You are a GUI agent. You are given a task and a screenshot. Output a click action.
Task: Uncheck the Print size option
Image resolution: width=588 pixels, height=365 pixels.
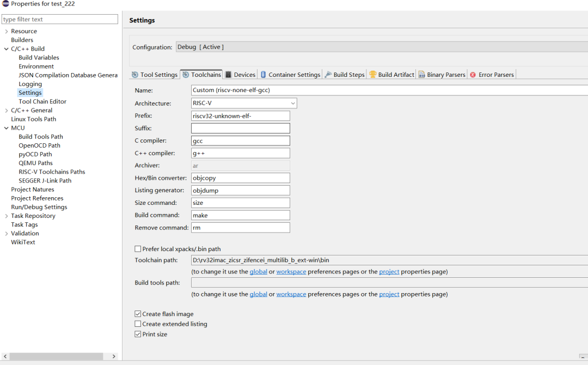(138, 334)
